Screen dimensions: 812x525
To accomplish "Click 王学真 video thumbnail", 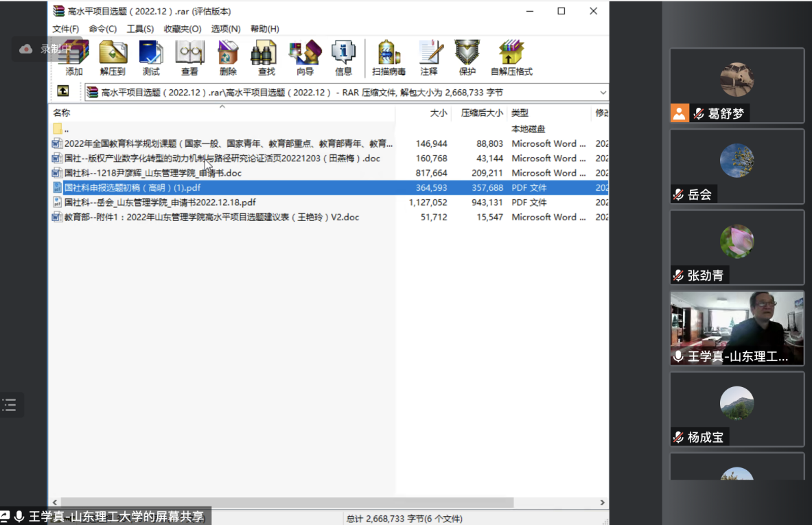I will coord(737,328).
